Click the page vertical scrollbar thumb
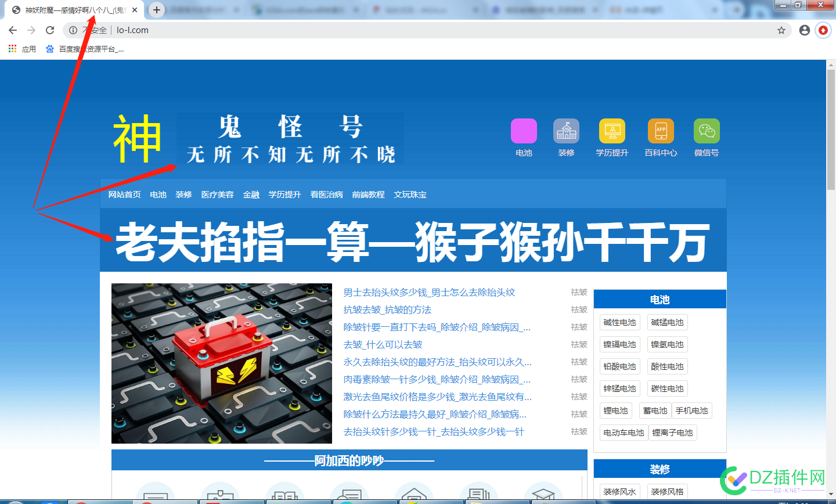Image resolution: width=836 pixels, height=504 pixels. click(x=831, y=130)
